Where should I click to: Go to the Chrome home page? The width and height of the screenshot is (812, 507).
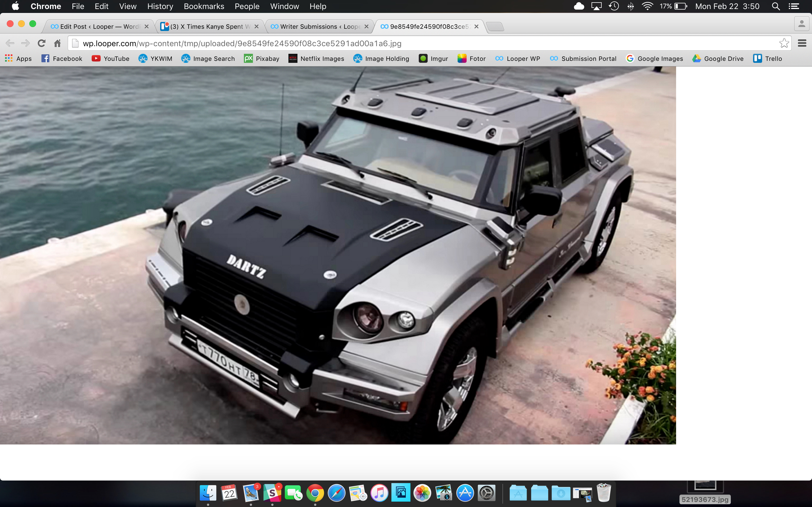point(58,43)
